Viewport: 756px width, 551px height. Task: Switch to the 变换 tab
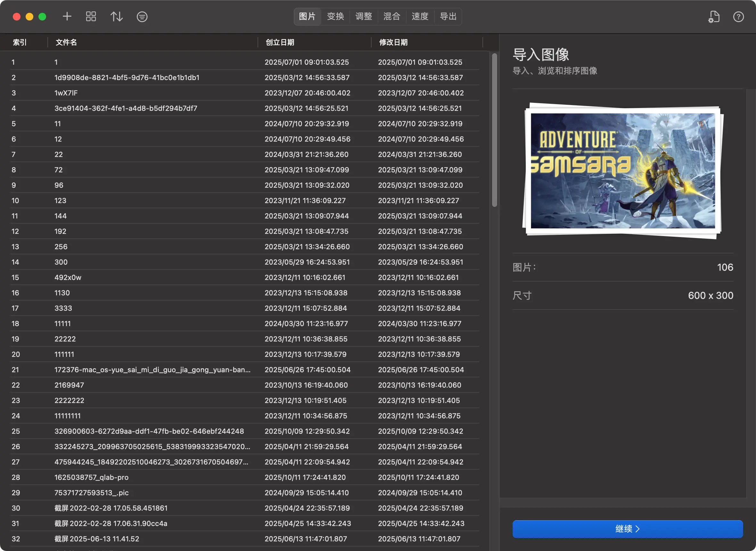335,16
